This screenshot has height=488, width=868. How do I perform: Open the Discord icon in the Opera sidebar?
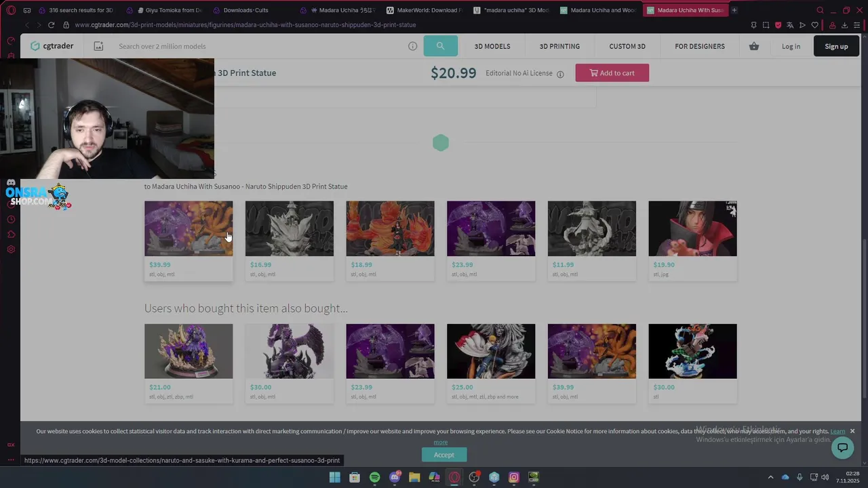coord(11,183)
